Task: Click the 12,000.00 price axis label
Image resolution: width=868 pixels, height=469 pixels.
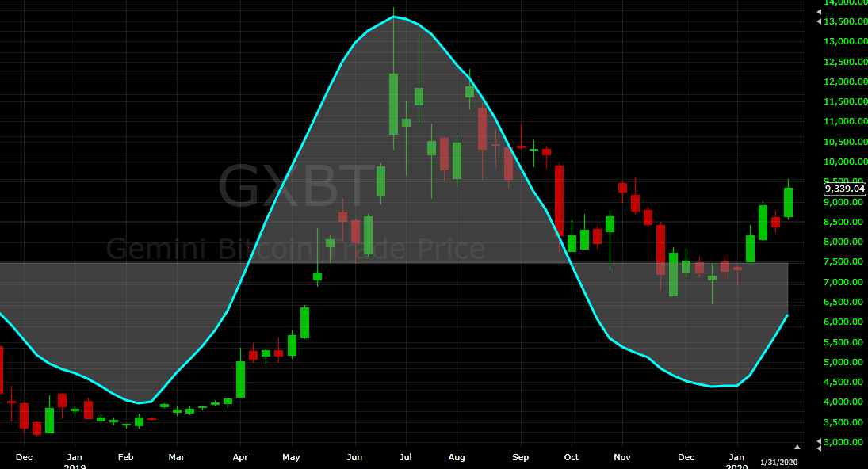Action: pos(846,82)
